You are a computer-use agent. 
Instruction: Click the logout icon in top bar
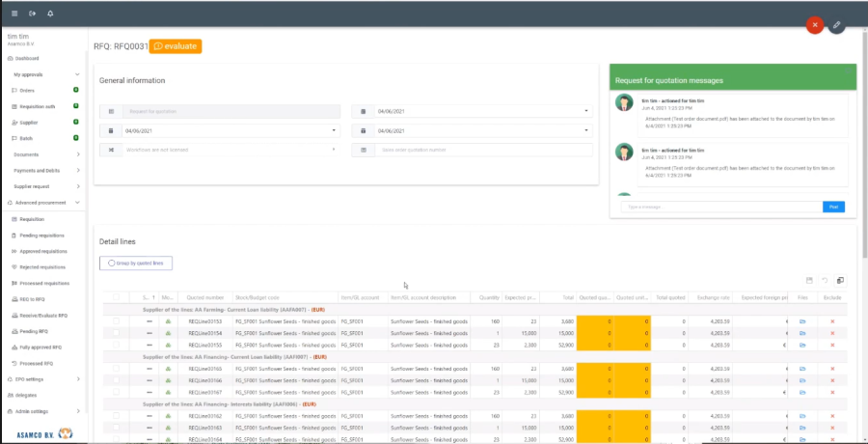coord(32,14)
